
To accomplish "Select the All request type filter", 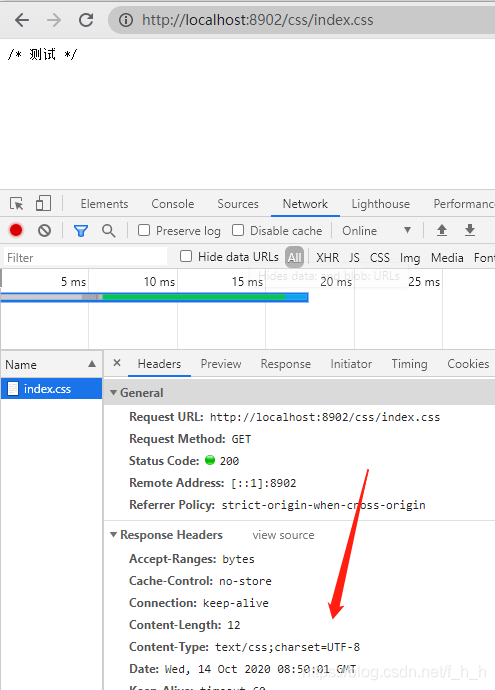I will coord(294,257).
